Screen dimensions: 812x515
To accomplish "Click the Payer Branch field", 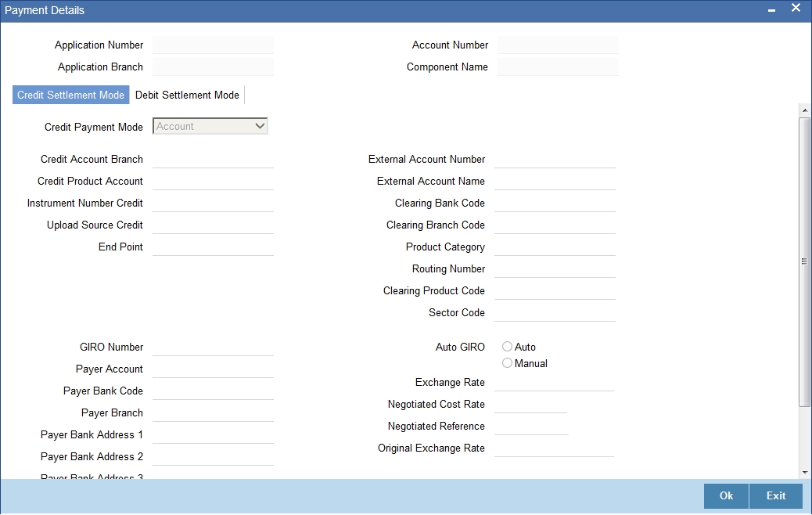I will point(213,413).
